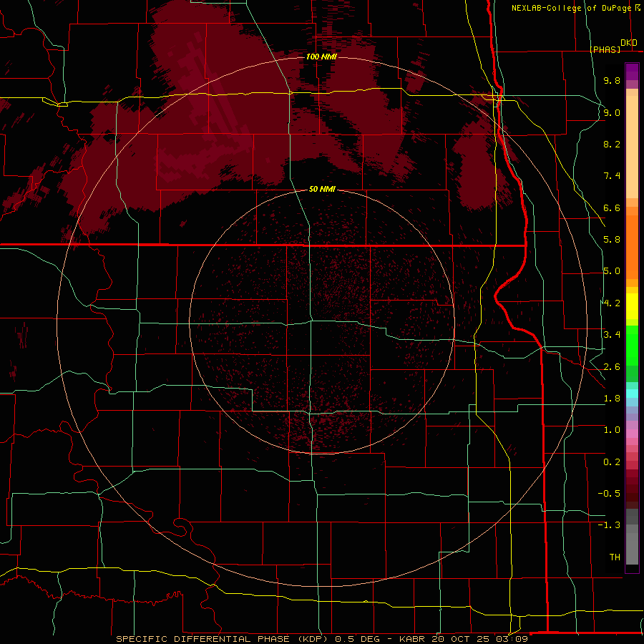Image resolution: width=644 pixels, height=644 pixels.
Task: Select the 0.2 value on the color scale
Action: 612,462
